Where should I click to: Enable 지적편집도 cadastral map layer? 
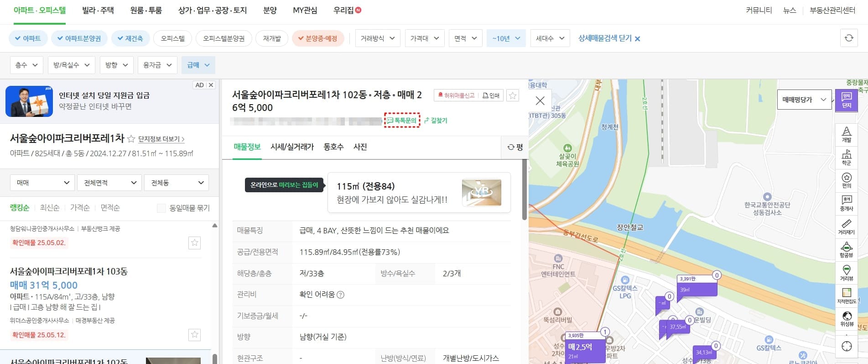point(847,295)
